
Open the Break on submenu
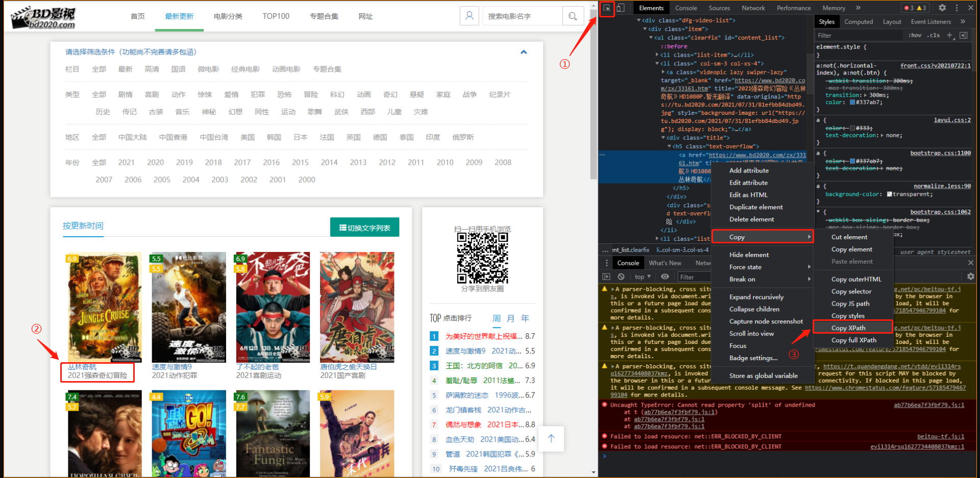point(763,279)
